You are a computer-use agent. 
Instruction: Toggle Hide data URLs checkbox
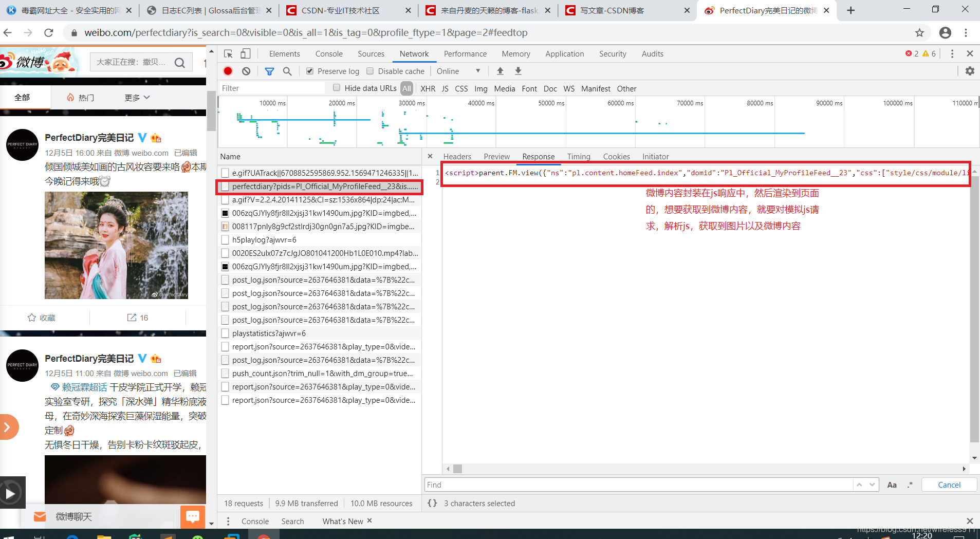tap(337, 88)
